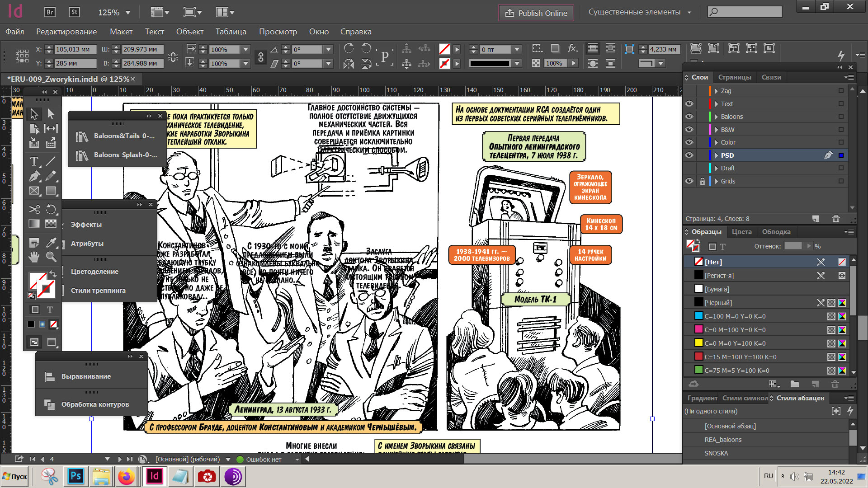Show the hidden Zag layer

(x=689, y=90)
